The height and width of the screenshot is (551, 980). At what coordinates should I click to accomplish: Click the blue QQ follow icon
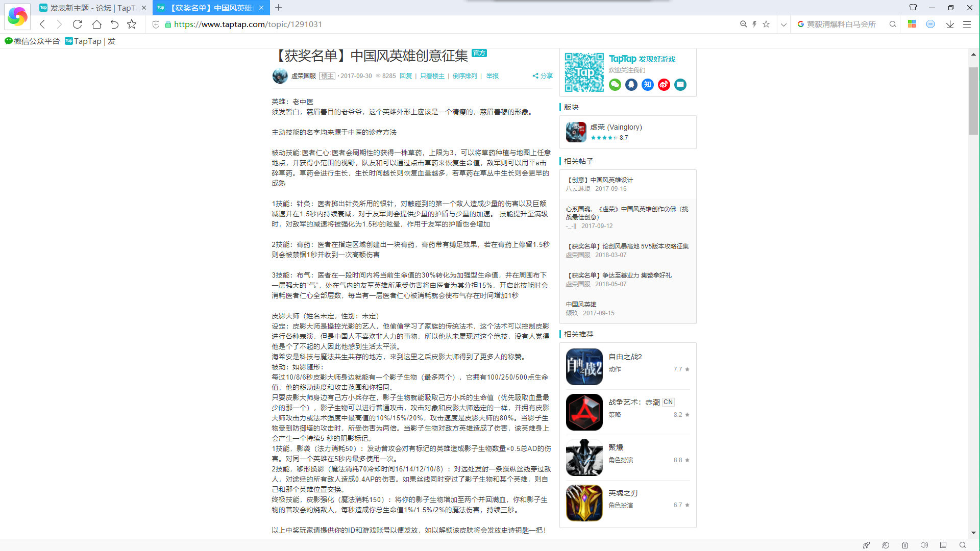tap(631, 85)
